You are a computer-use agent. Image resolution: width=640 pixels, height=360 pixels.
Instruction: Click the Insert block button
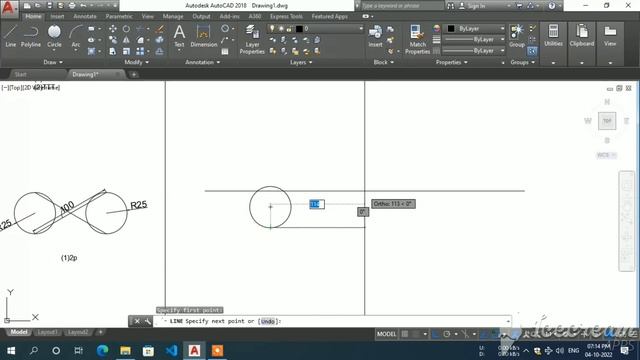tap(375, 36)
